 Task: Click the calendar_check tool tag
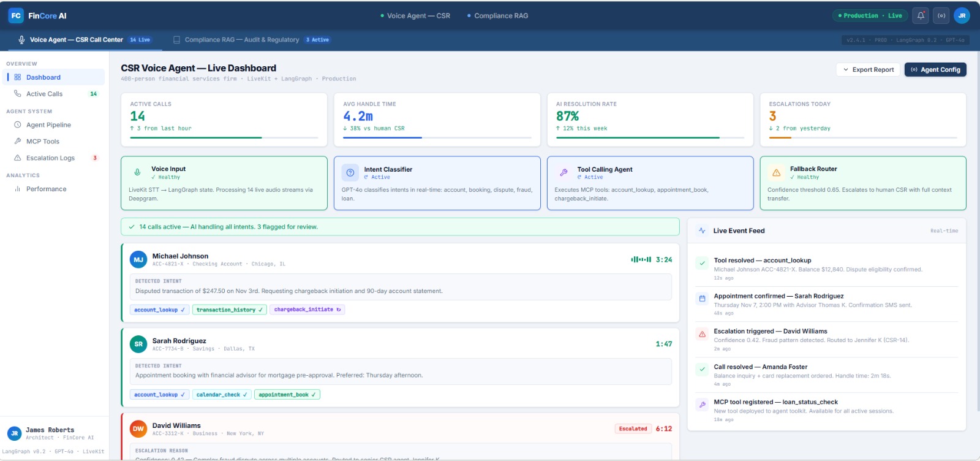(x=222, y=395)
